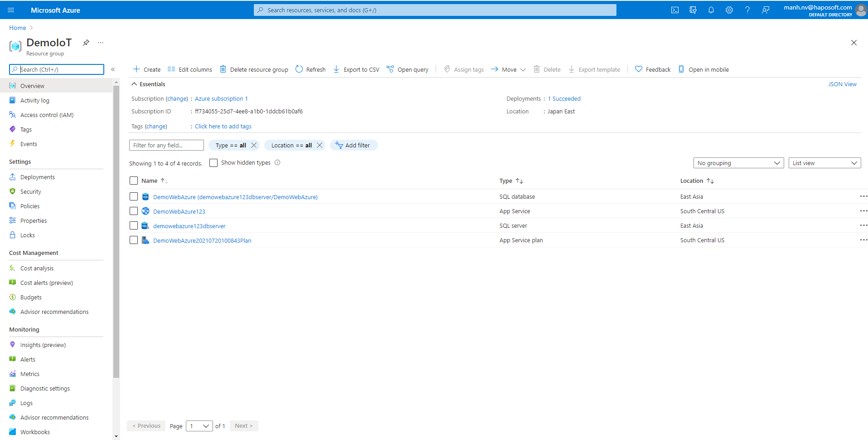Open portal settings gear
The height and width of the screenshot is (440, 868).
(x=729, y=10)
